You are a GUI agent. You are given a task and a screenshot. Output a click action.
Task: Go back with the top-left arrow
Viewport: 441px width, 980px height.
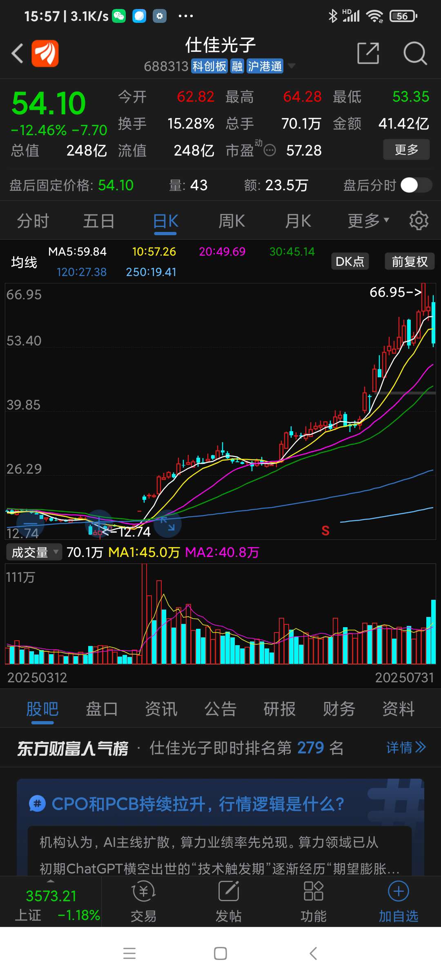(x=17, y=53)
